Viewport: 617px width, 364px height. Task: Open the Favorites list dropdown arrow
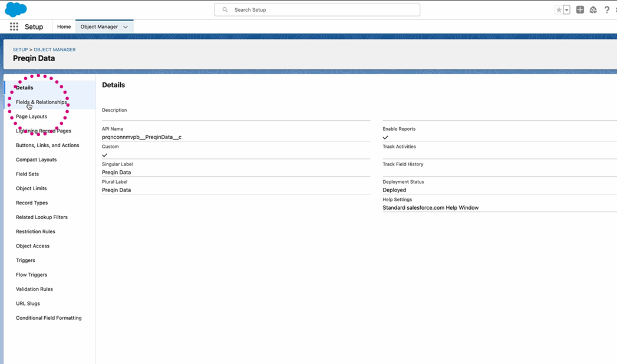567,10
